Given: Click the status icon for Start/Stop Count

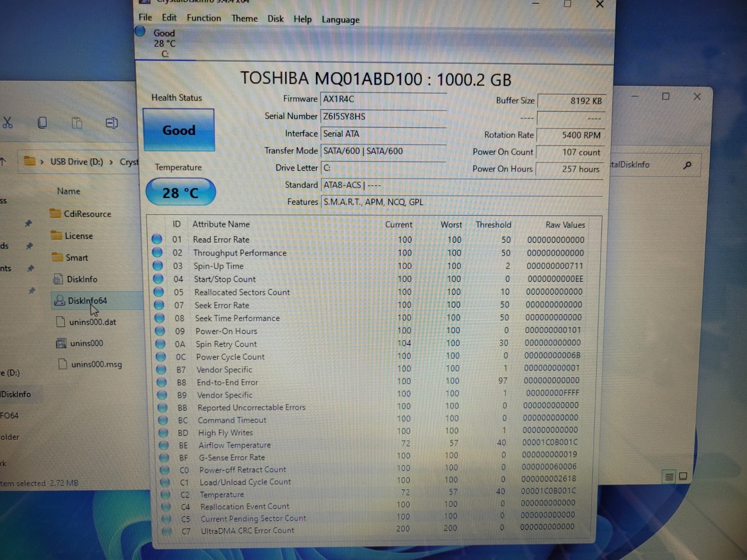Looking at the screenshot, I should point(158,279).
